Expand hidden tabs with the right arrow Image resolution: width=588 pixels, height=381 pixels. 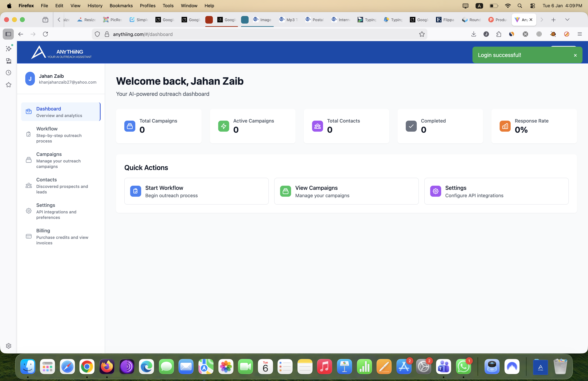542,20
